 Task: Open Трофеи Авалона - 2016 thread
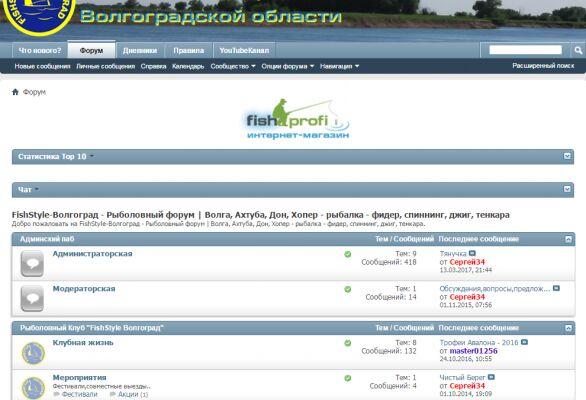pos(479,342)
